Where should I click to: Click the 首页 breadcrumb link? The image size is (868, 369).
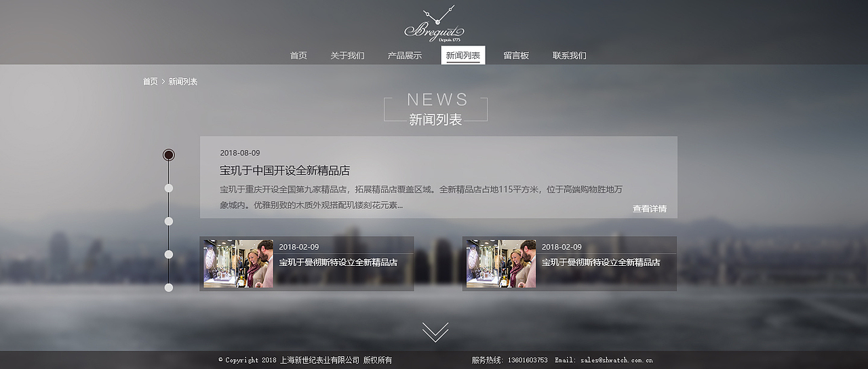tap(150, 81)
